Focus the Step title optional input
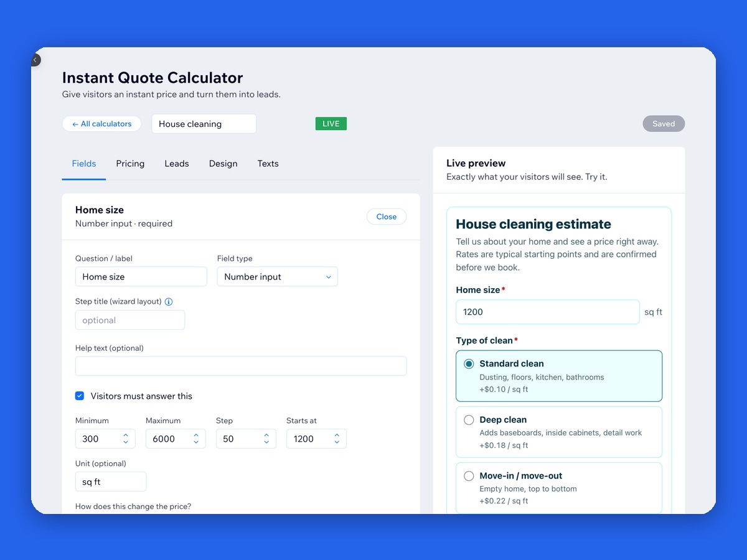This screenshot has height=560, width=747. click(x=130, y=320)
